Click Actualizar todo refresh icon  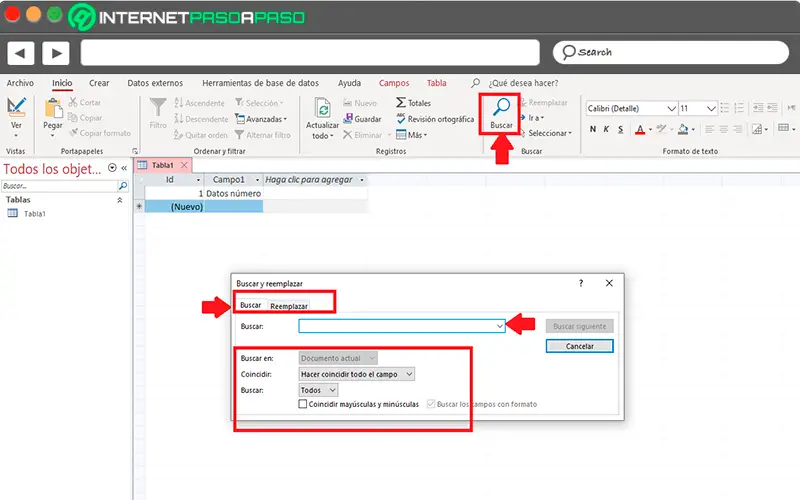tap(322, 108)
